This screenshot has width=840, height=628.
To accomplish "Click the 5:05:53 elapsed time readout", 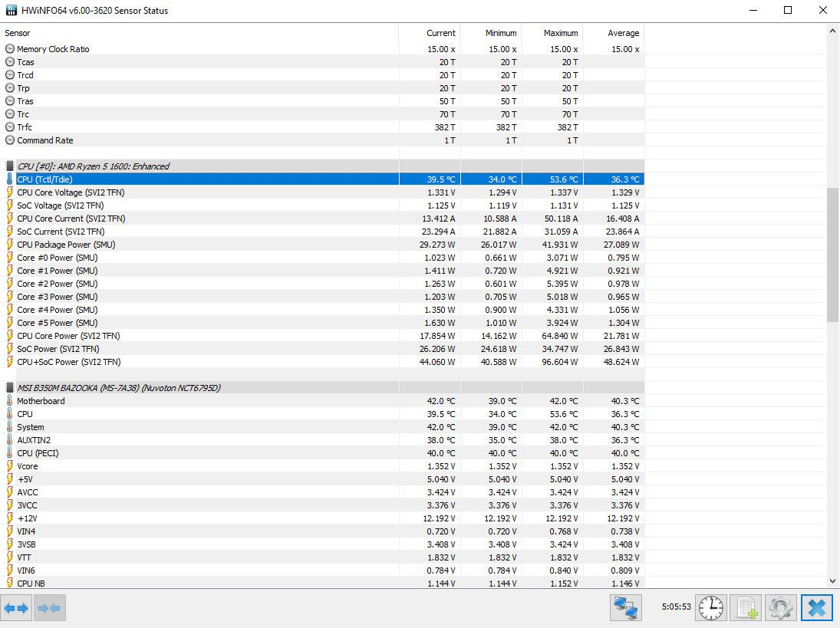I will 676,607.
